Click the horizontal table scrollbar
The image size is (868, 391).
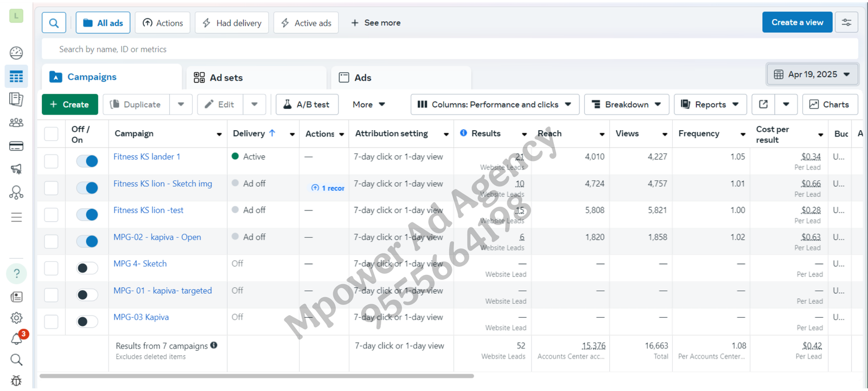257,376
